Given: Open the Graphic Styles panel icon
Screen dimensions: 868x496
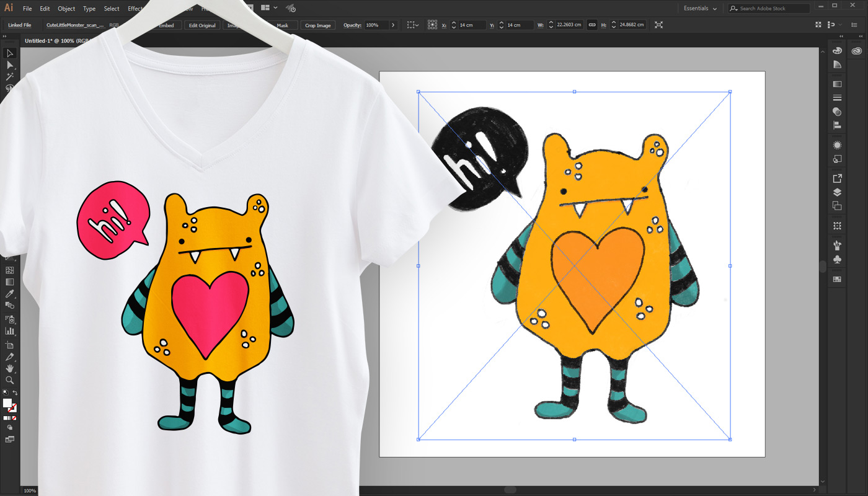Looking at the screenshot, I should 837,159.
